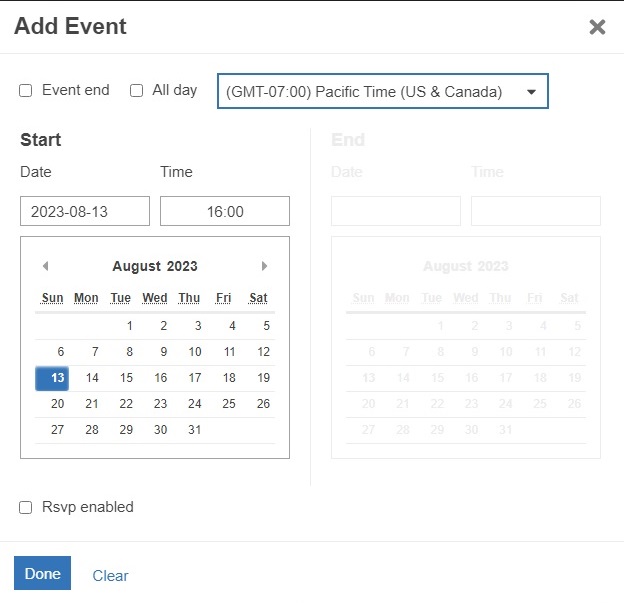
Task: Choose August 27 in start calendar
Action: (57, 430)
